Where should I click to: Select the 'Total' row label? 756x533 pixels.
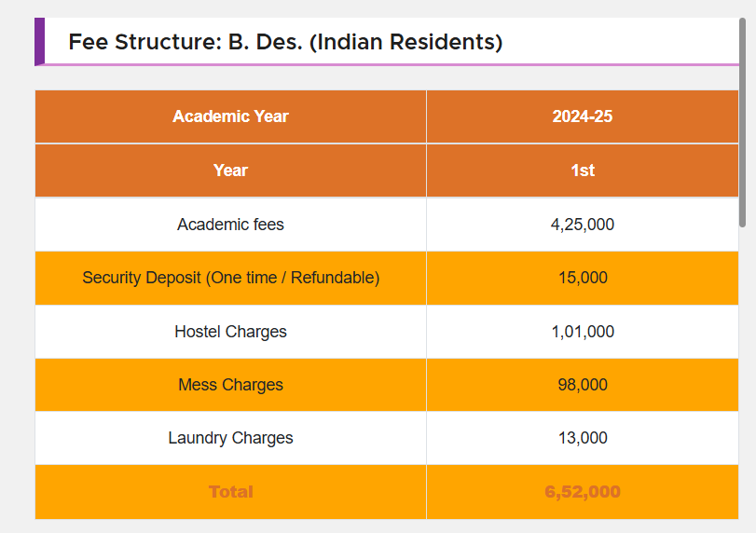230,492
